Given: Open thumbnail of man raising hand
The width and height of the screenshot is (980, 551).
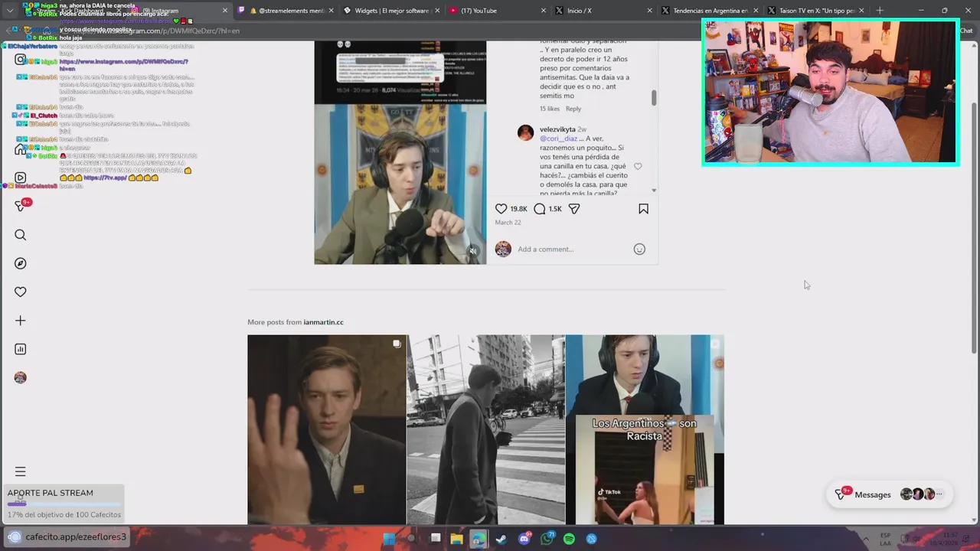Looking at the screenshot, I should (326, 429).
